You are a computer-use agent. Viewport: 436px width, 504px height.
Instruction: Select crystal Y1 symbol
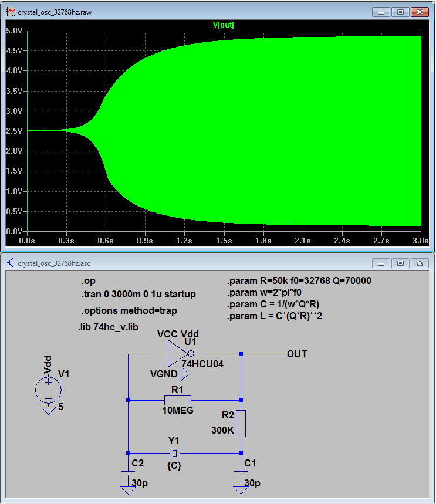pyautogui.click(x=175, y=453)
